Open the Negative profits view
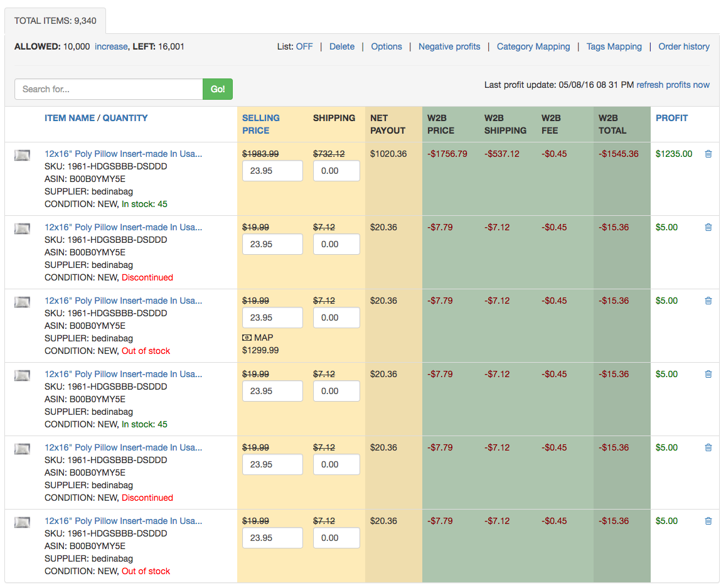 tap(449, 46)
